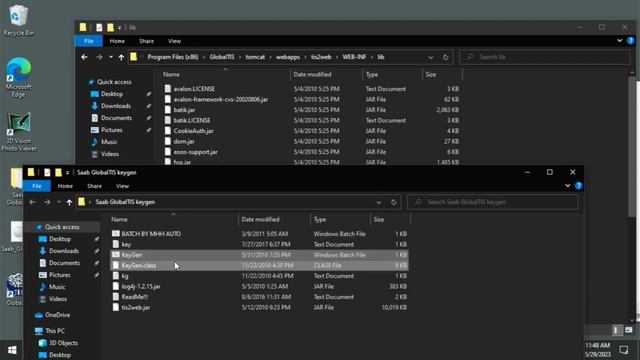Open View tab in lib window
Viewport: 640px width, 360px height.
(174, 41)
